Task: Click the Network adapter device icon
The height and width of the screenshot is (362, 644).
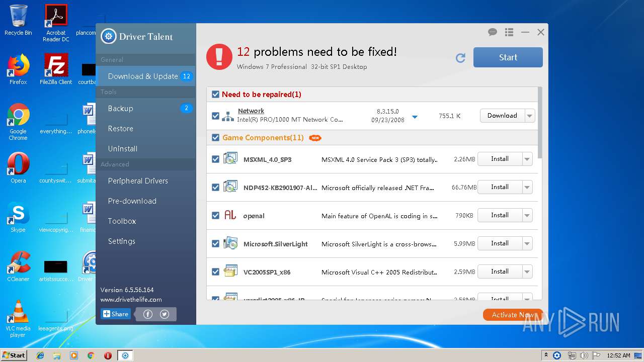Action: pos(228,116)
